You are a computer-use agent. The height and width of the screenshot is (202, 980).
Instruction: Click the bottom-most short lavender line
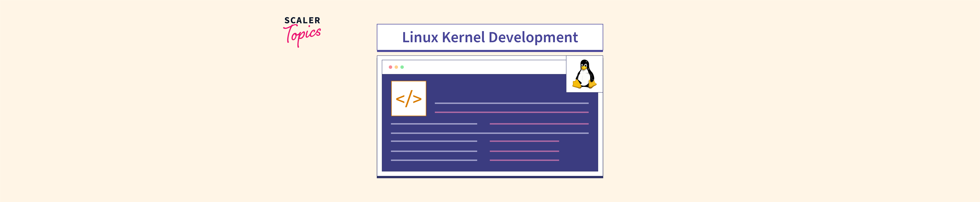(434, 160)
